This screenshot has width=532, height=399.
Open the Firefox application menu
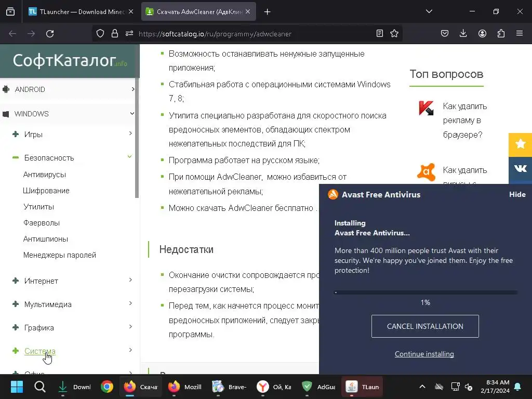tap(520, 34)
